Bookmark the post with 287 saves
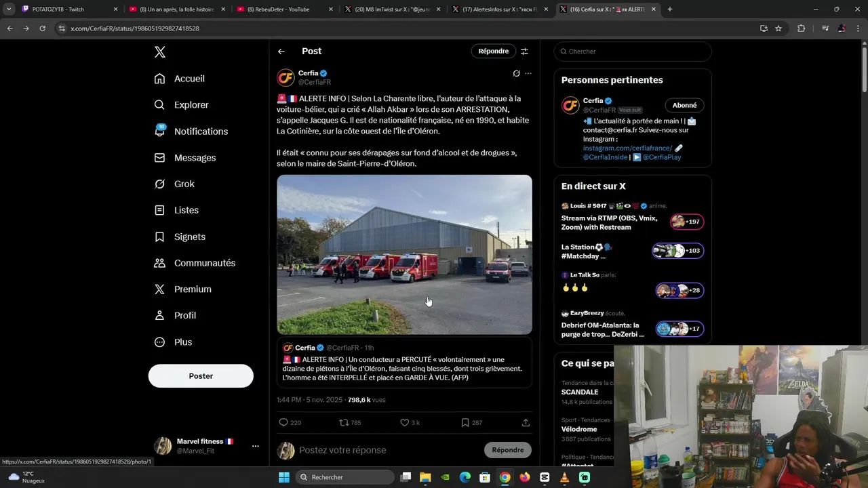This screenshot has height=488, width=868. [471, 422]
